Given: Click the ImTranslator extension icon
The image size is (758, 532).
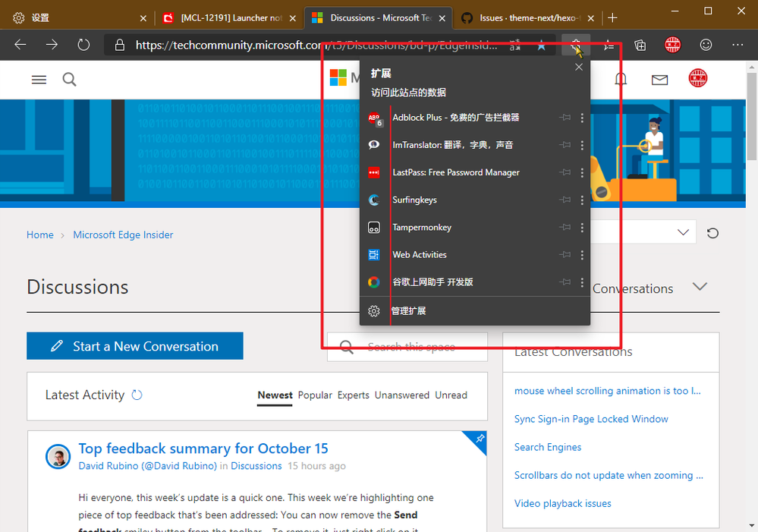Looking at the screenshot, I should coord(373,145).
